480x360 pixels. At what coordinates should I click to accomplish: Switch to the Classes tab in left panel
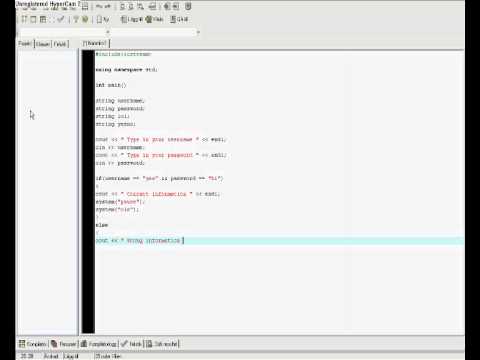[x=43, y=44]
